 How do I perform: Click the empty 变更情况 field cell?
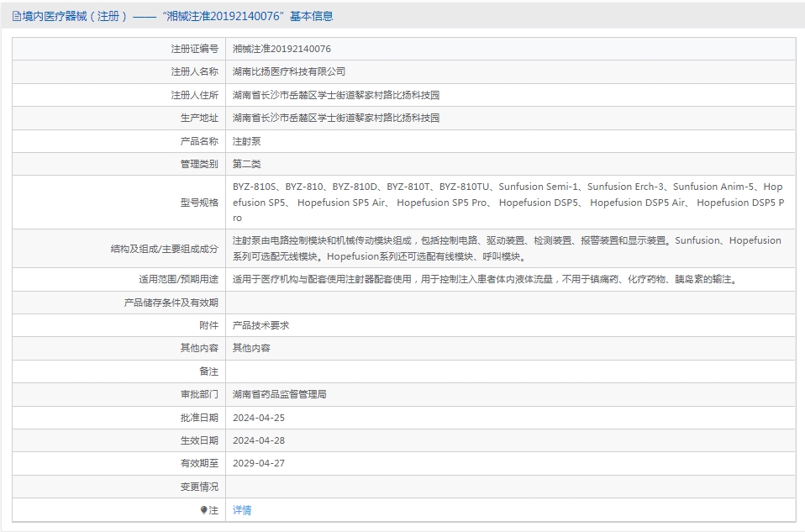pyautogui.click(x=510, y=487)
